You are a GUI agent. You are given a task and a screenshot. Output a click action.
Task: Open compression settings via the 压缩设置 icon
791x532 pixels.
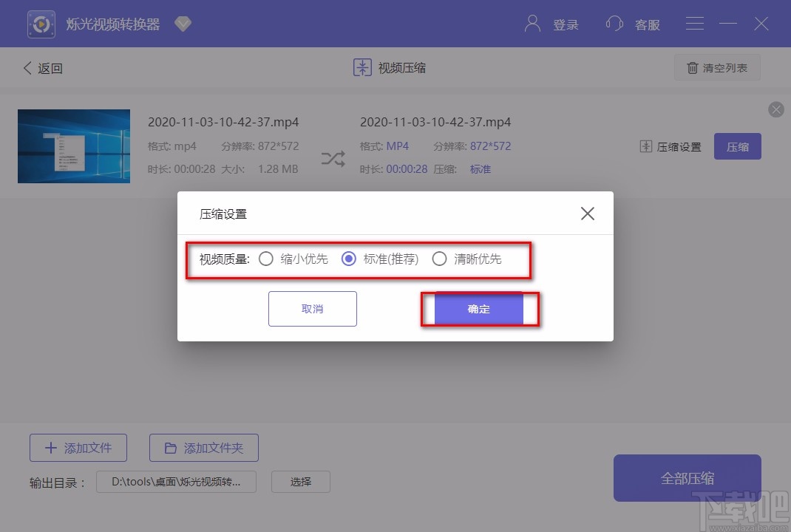[646, 146]
